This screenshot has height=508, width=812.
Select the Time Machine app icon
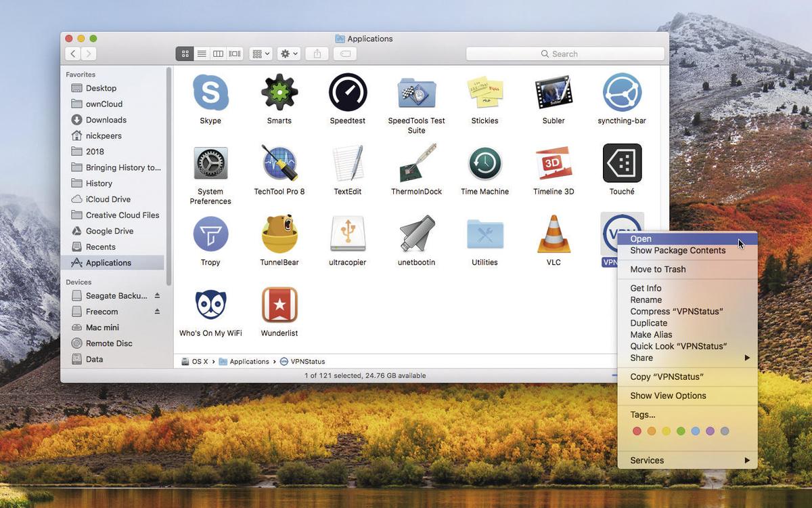pos(485,163)
